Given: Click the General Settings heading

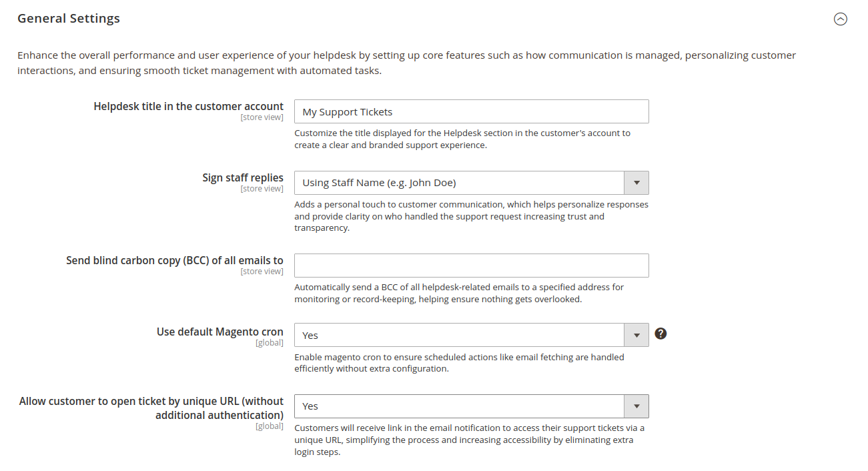Looking at the screenshot, I should pyautogui.click(x=69, y=19).
